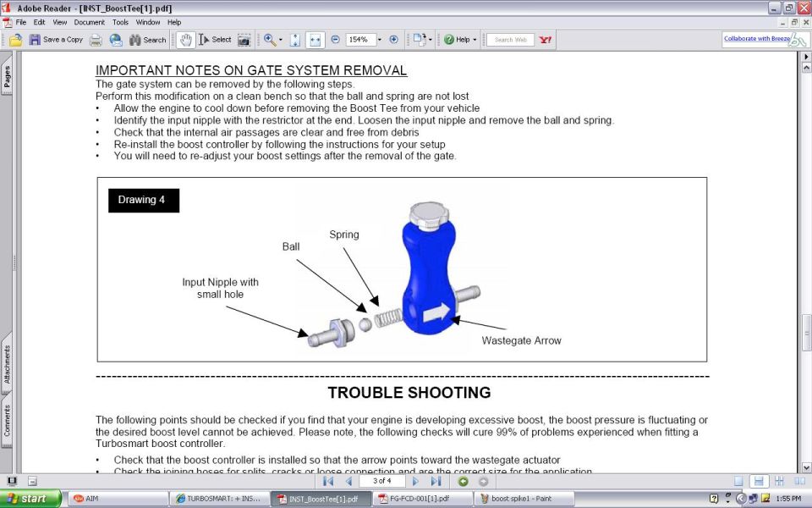Screen dimensions: 812x508
Task: Select the Zoom In magnifier tool
Action: (270, 40)
